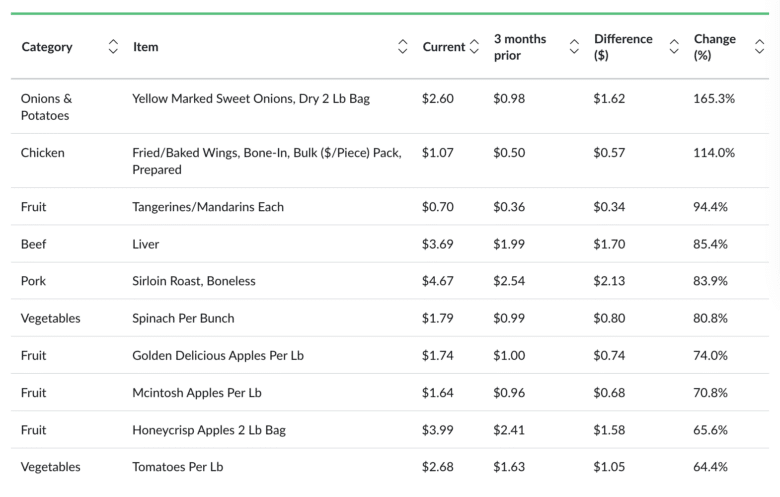Select Honeycrisp Apples 2 Lb Bag row
The height and width of the screenshot is (497, 780).
pyautogui.click(x=209, y=430)
